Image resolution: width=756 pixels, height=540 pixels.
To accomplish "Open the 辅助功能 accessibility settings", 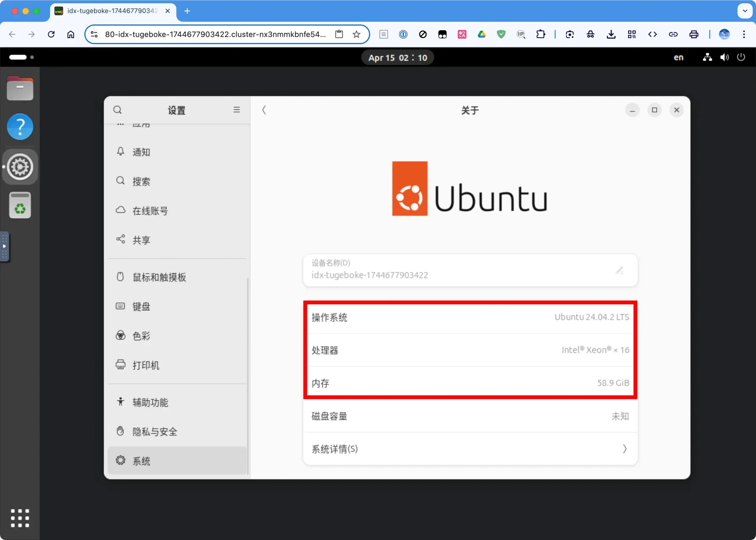I will (177, 402).
